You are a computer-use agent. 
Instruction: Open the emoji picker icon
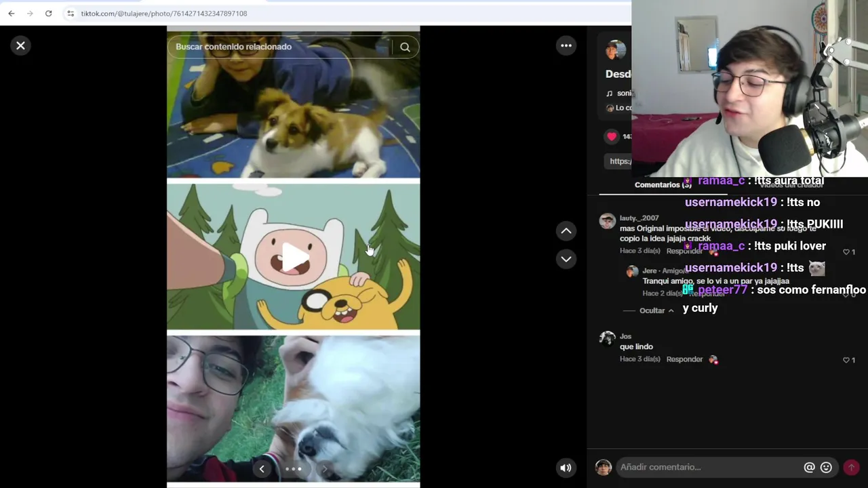click(x=826, y=467)
